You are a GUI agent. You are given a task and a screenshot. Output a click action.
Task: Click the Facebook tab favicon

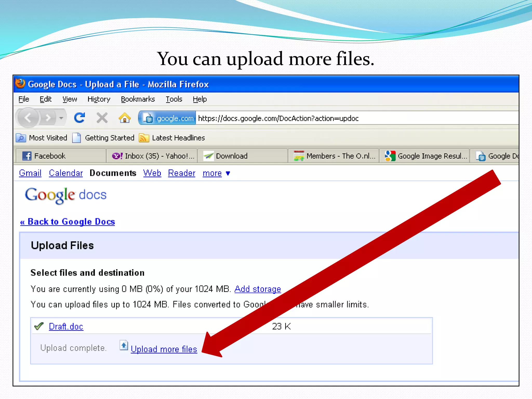point(27,156)
